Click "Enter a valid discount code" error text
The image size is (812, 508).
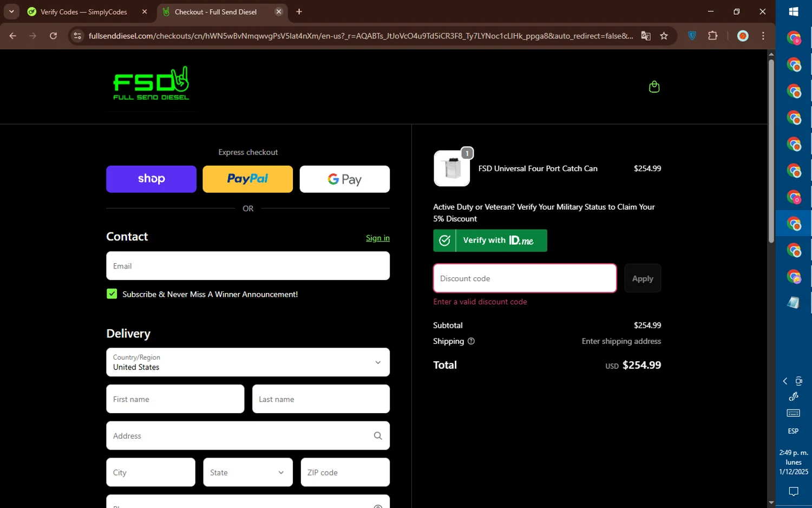click(x=480, y=302)
